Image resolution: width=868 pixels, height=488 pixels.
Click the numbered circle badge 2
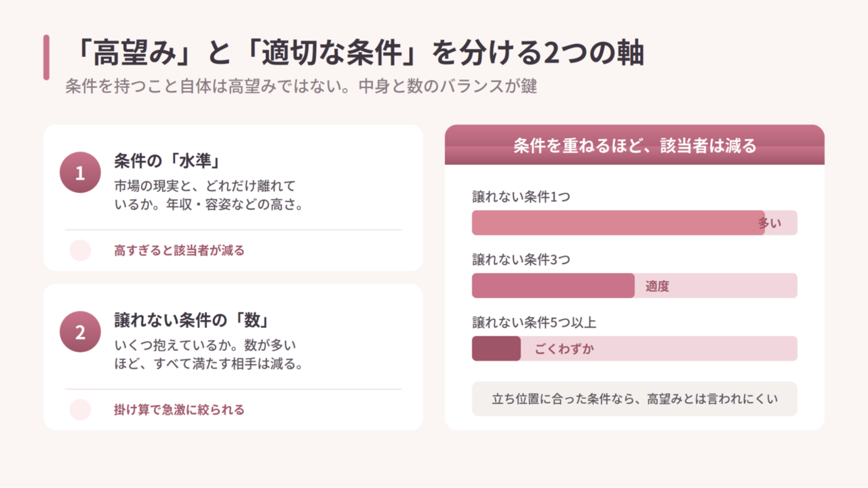click(80, 331)
